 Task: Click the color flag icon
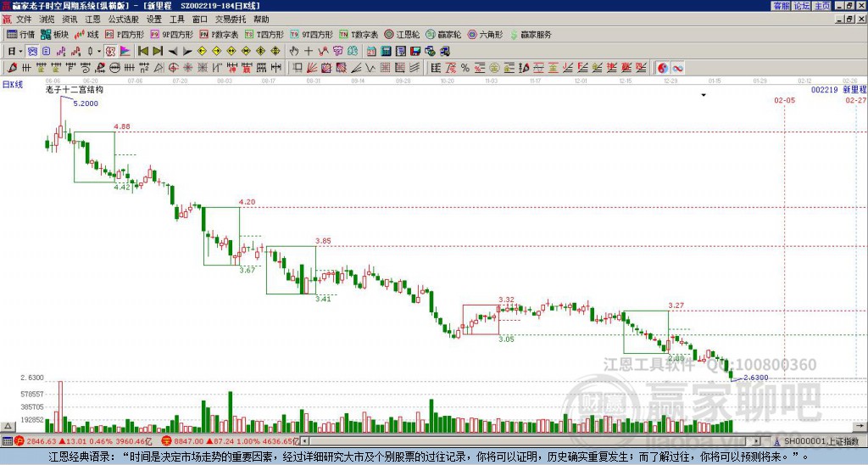125,51
